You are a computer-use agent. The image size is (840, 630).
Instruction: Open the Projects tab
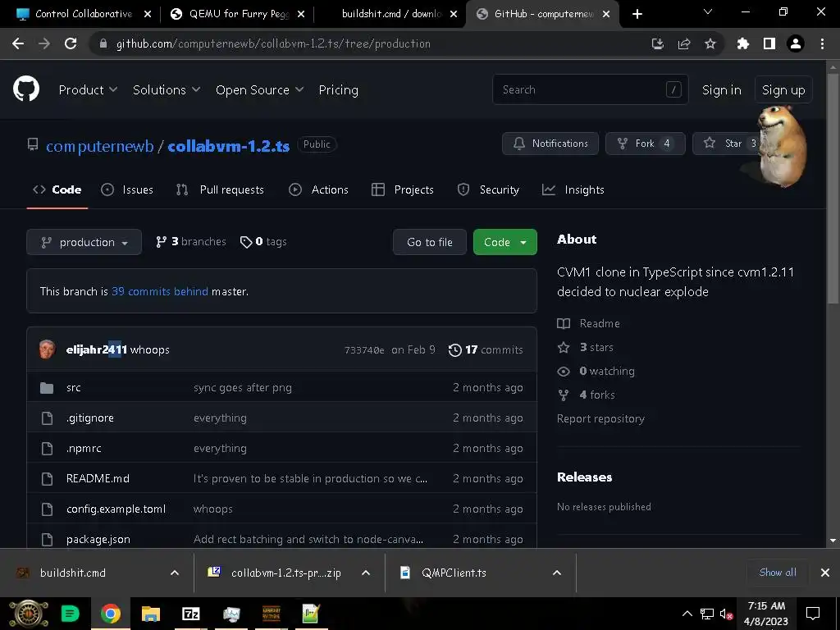(x=402, y=189)
